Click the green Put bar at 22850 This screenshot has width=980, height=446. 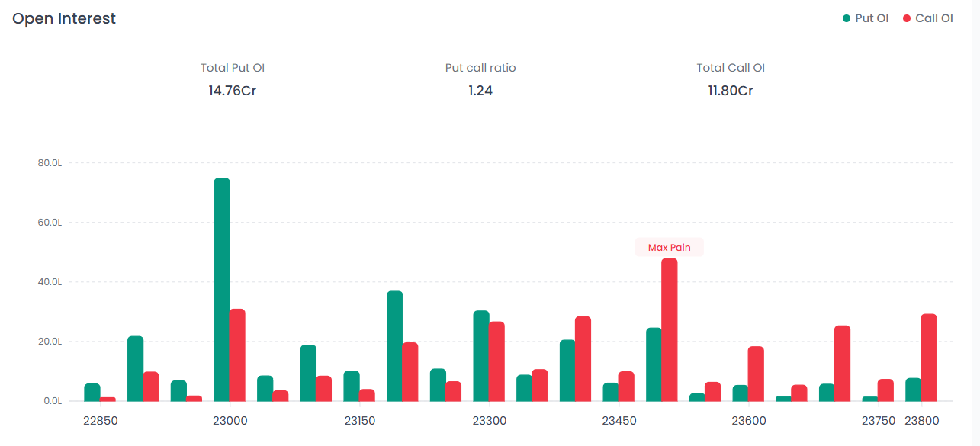point(92,392)
